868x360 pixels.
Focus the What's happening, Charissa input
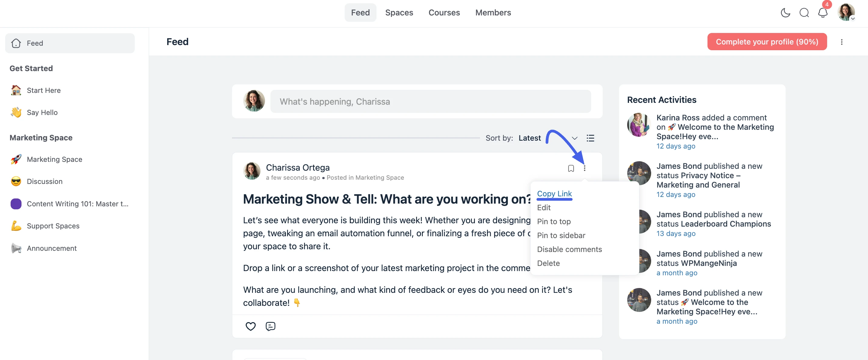pyautogui.click(x=430, y=102)
